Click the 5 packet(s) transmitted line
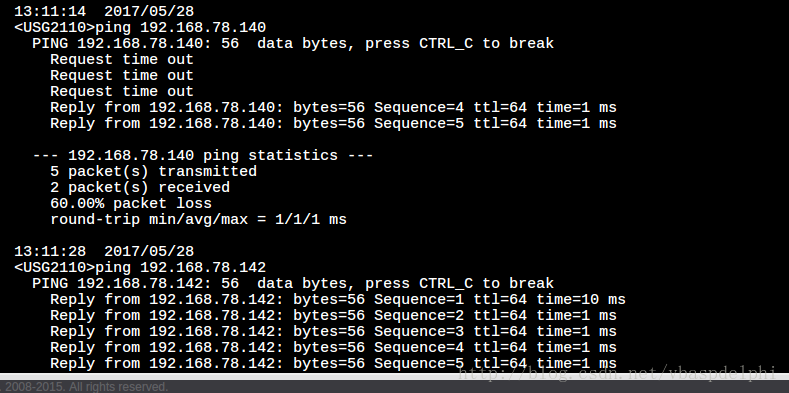This screenshot has width=789, height=393. coord(153,171)
